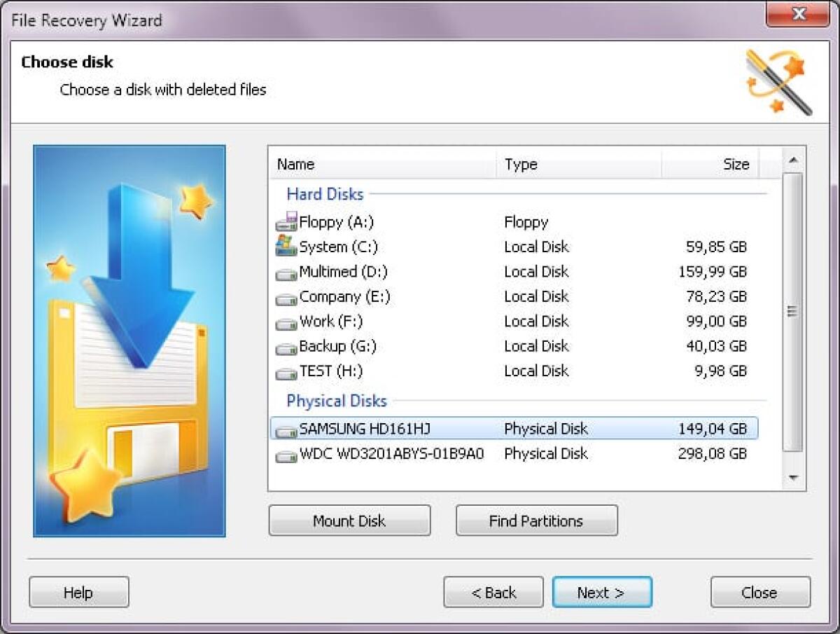Image resolution: width=840 pixels, height=634 pixels.
Task: Click the scrollbar up arrow
Action: 793,160
